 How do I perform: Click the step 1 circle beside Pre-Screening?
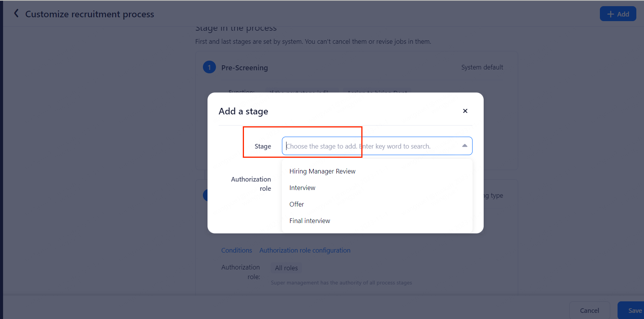pos(209,68)
